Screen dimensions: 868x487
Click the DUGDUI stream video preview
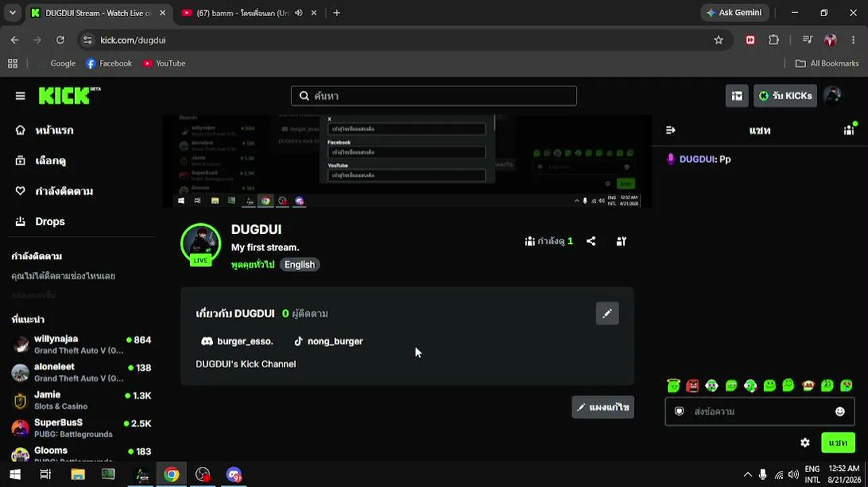407,161
